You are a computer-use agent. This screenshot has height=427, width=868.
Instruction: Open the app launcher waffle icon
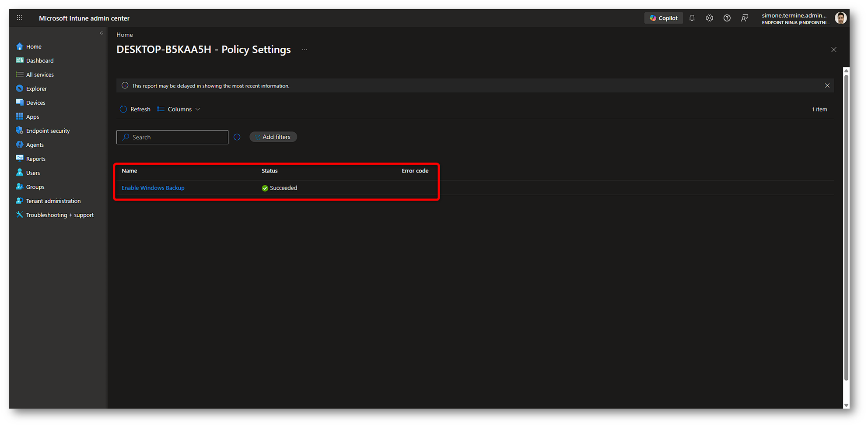20,18
